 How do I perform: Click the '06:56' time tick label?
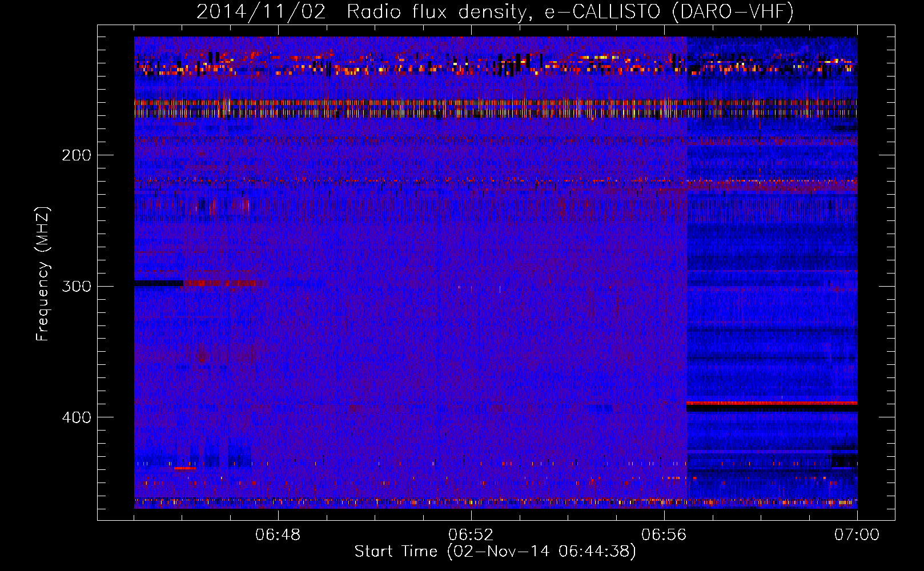pos(664,535)
